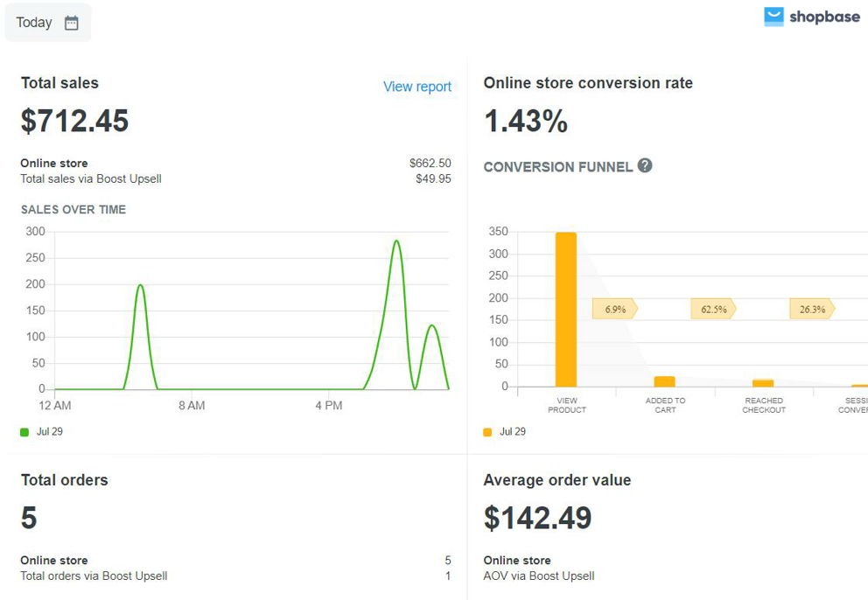Click the Reached Checkout funnel bar
This screenshot has height=600, width=868.
point(763,383)
